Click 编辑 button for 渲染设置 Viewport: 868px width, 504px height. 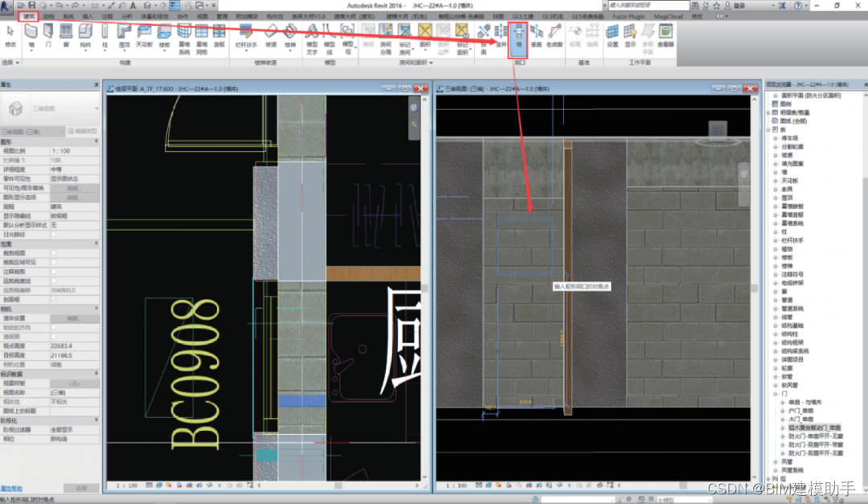pos(74,318)
